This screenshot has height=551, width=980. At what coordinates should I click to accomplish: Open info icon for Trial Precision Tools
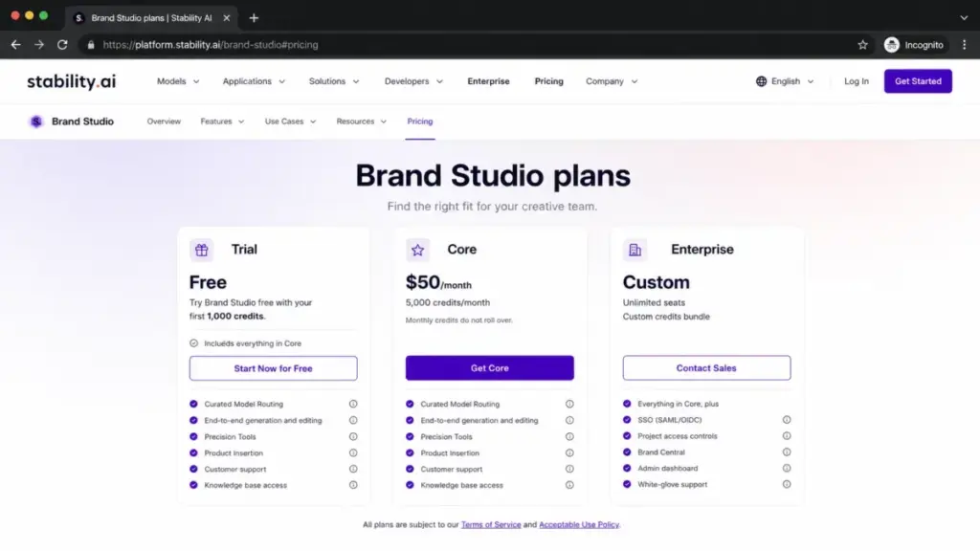(x=353, y=436)
